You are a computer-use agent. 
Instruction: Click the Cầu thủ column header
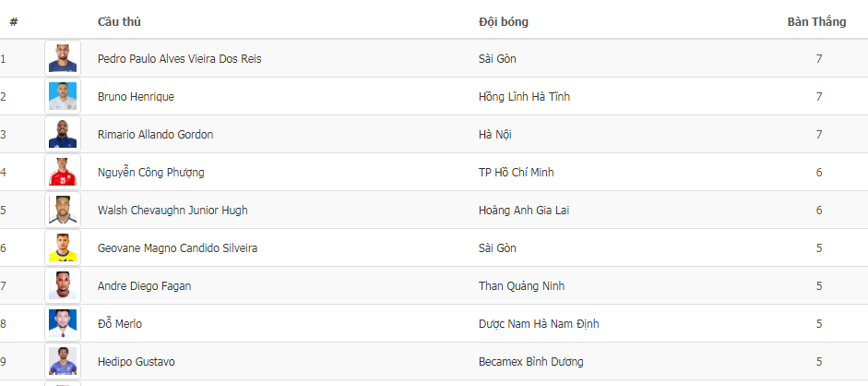(119, 21)
